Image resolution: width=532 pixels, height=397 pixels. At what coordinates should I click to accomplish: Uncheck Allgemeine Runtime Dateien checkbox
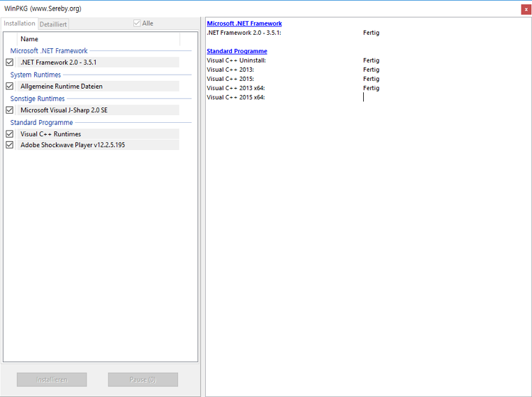pos(9,86)
